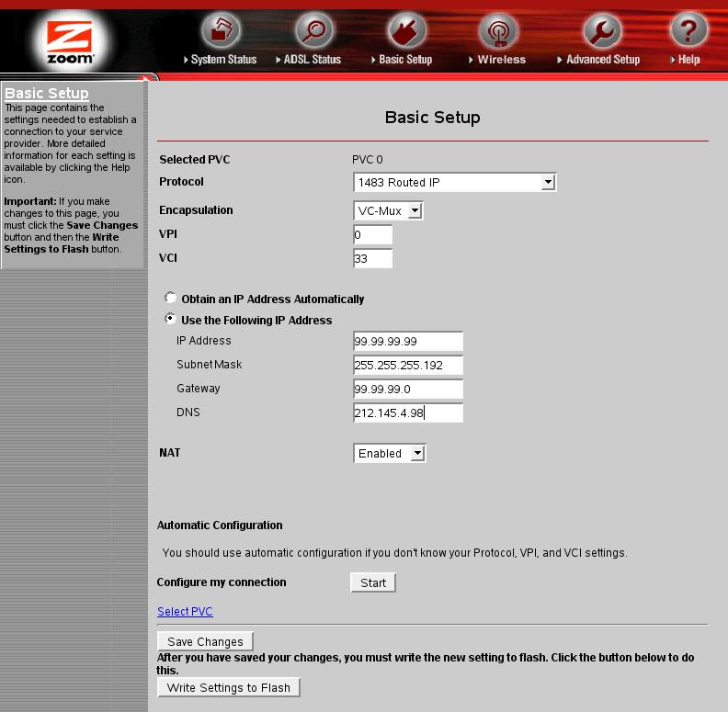Click the Help question mark icon
Screen dimensions: 728x712
tap(688, 30)
